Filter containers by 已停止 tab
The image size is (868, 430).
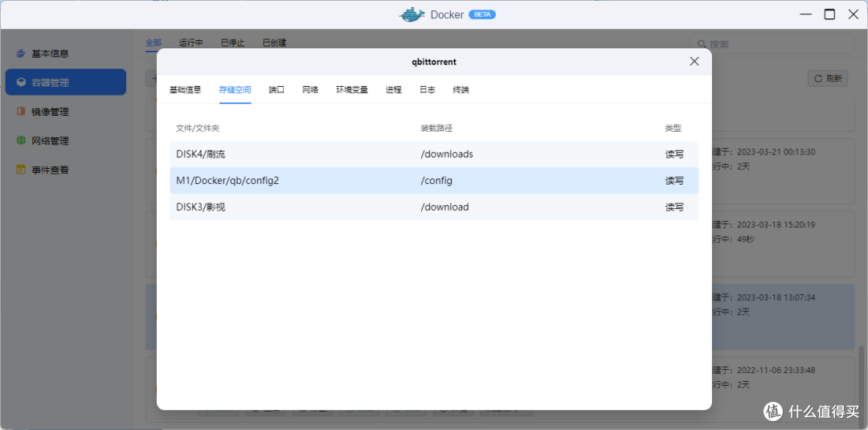232,43
